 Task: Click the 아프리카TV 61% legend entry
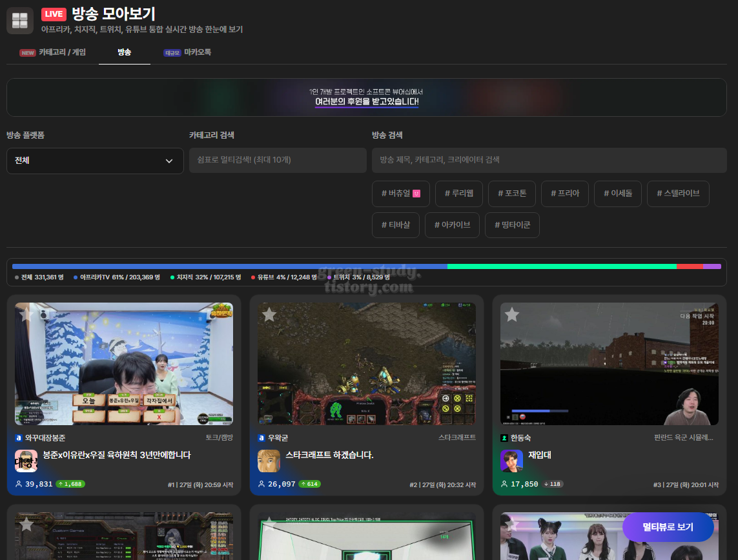pyautogui.click(x=117, y=277)
